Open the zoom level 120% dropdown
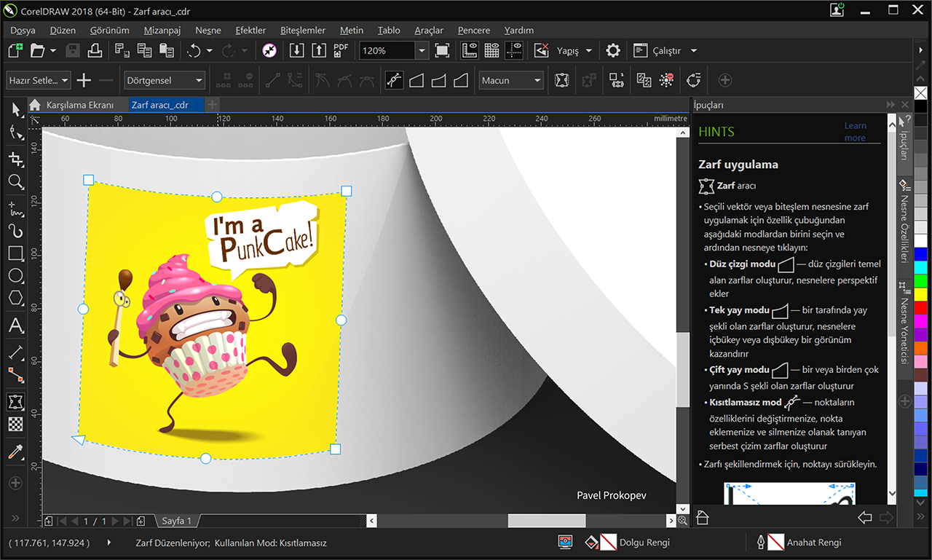The image size is (932, 560). point(421,50)
